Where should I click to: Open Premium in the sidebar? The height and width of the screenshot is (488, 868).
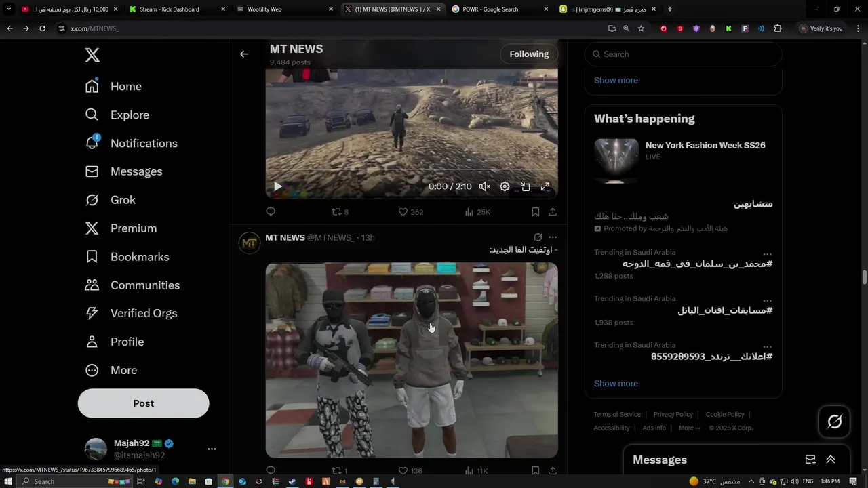click(121, 228)
